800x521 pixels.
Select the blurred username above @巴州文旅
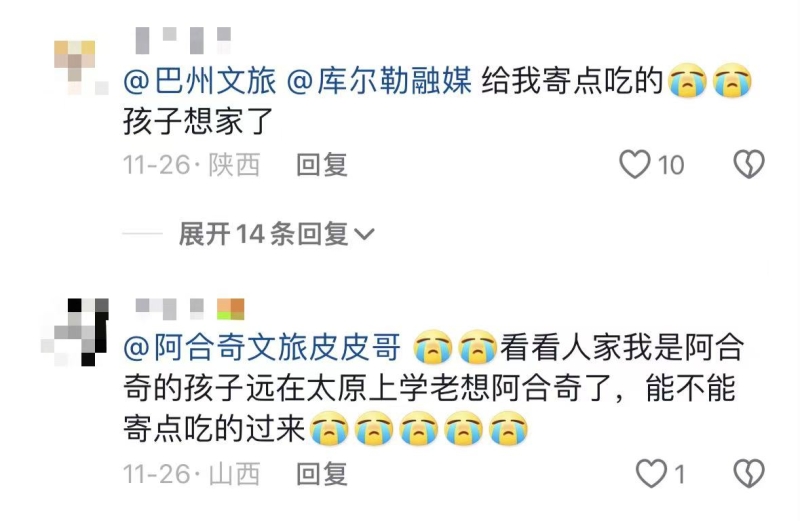tap(183, 40)
